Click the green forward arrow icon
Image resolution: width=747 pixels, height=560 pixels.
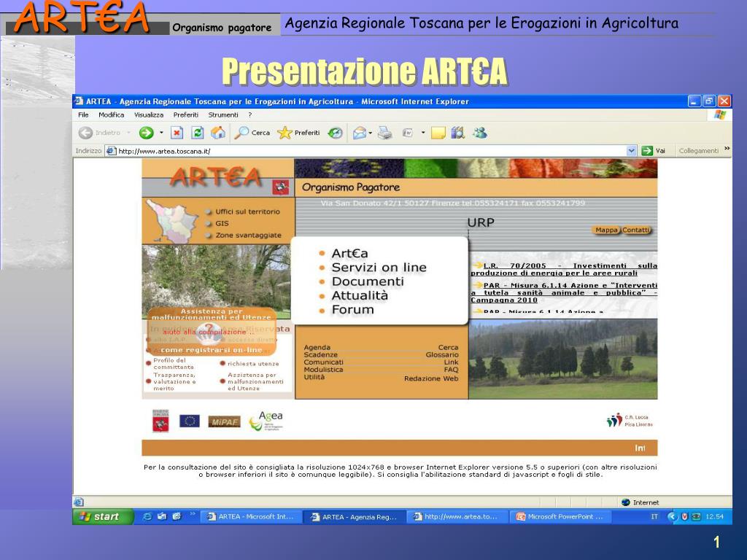pos(146,133)
